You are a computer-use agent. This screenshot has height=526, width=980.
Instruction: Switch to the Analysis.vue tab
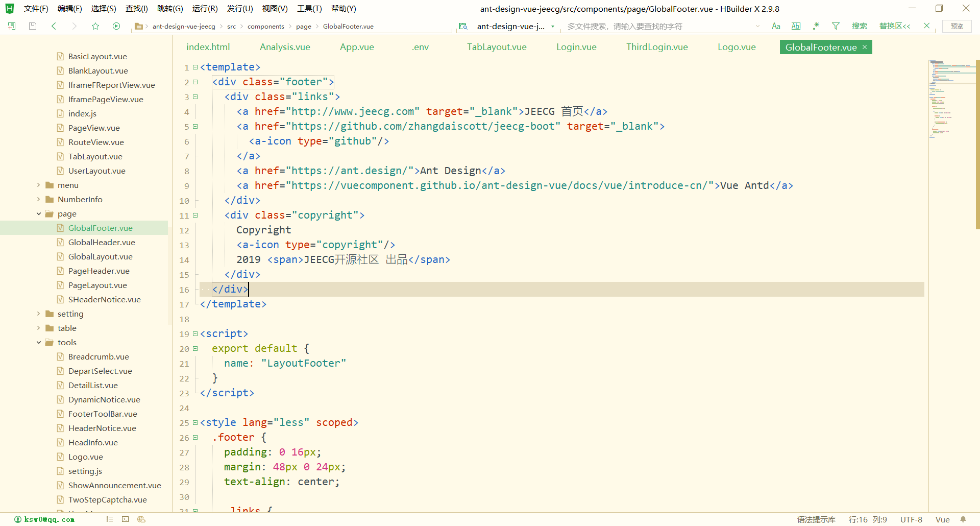(285, 47)
